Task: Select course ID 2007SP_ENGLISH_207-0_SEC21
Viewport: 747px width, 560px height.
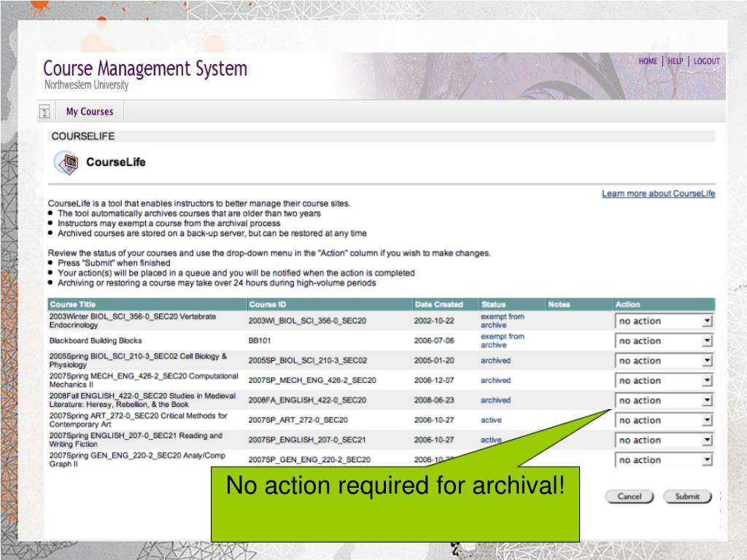Action: 307,440
